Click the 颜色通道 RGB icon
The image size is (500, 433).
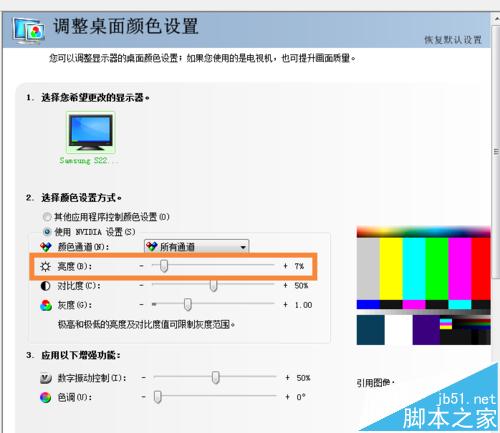[46, 247]
